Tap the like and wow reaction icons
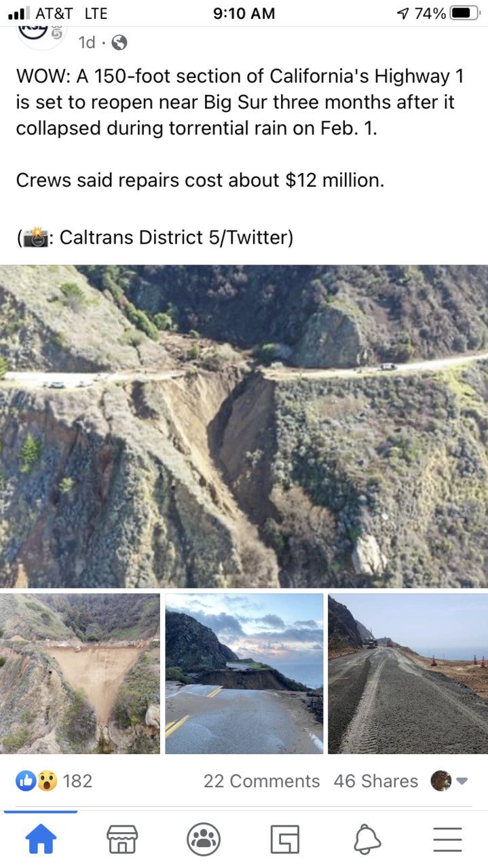The image size is (488, 868). tap(37, 781)
